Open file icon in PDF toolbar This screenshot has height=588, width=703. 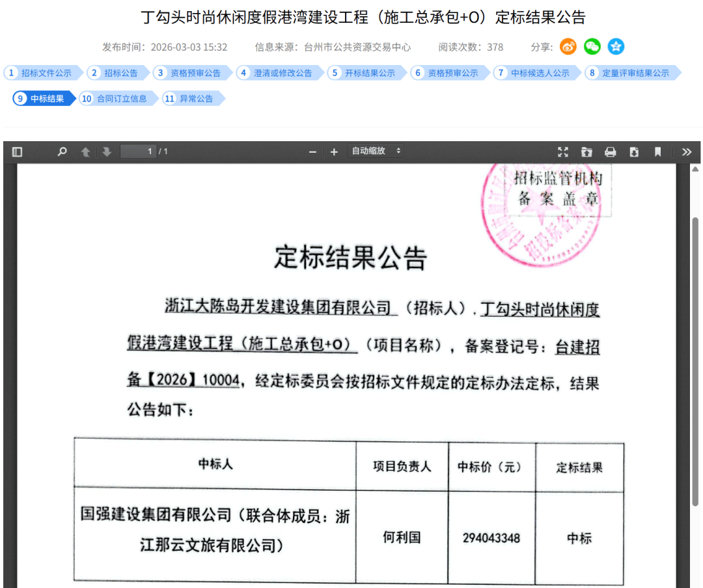coord(586,152)
